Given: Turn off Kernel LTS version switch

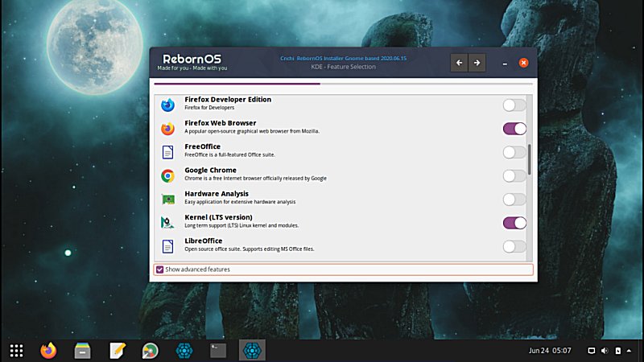Looking at the screenshot, I should click(514, 223).
